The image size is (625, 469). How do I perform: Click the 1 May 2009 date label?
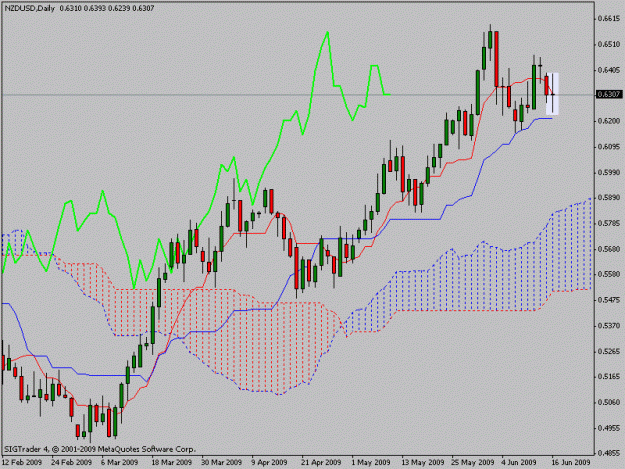click(x=371, y=463)
